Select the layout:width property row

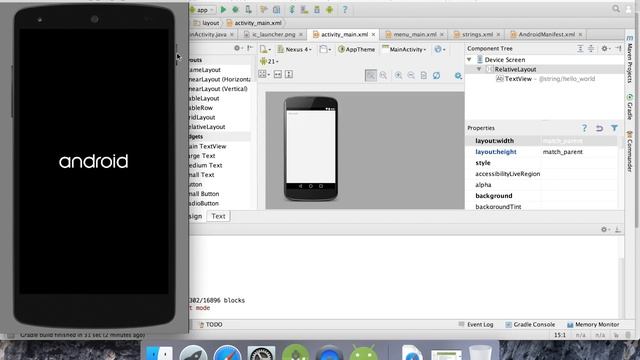tap(542, 141)
